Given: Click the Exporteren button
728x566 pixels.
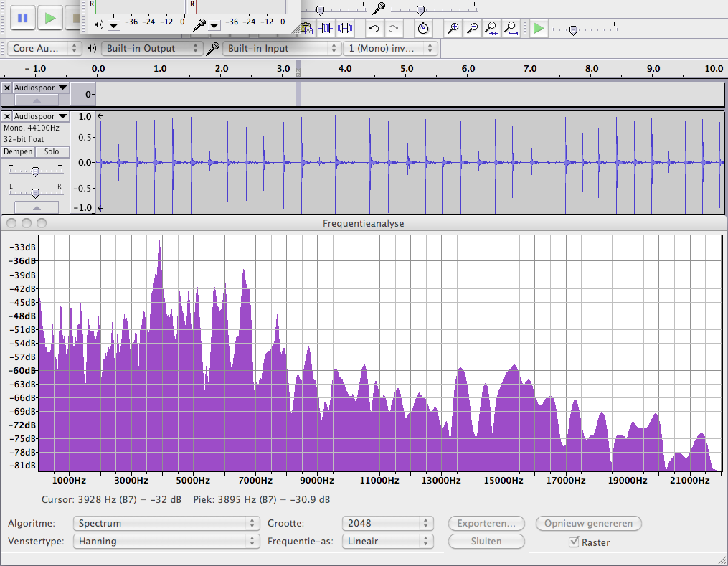Looking at the screenshot, I should 486,524.
